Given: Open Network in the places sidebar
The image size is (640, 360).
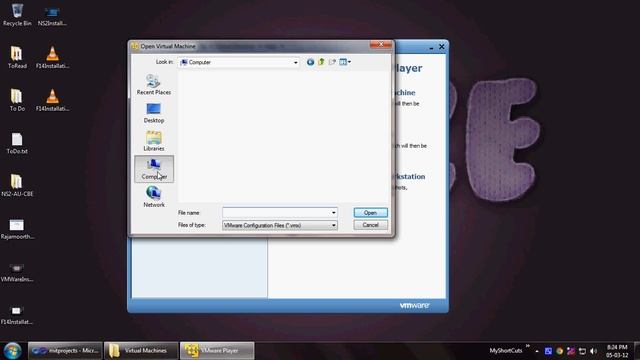Looking at the screenshot, I should pos(154,197).
